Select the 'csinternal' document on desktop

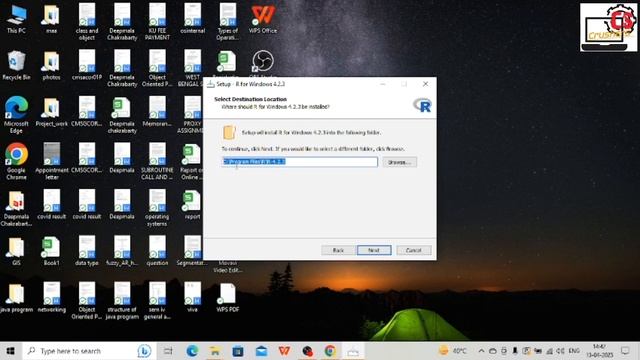pos(192,19)
